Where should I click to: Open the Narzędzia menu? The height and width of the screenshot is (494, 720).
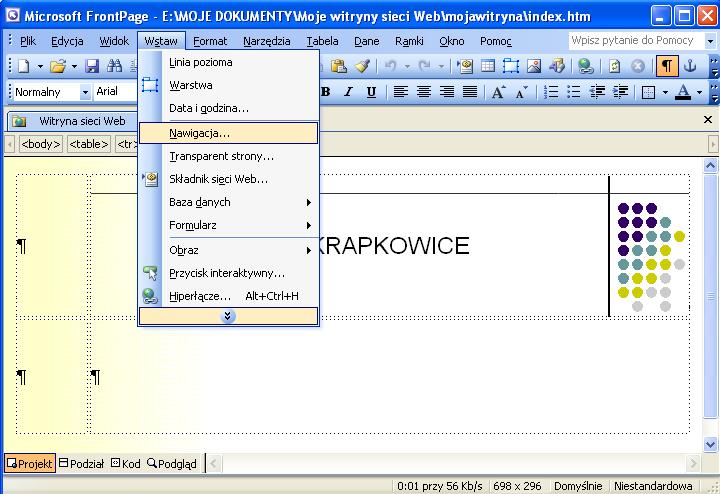(267, 41)
